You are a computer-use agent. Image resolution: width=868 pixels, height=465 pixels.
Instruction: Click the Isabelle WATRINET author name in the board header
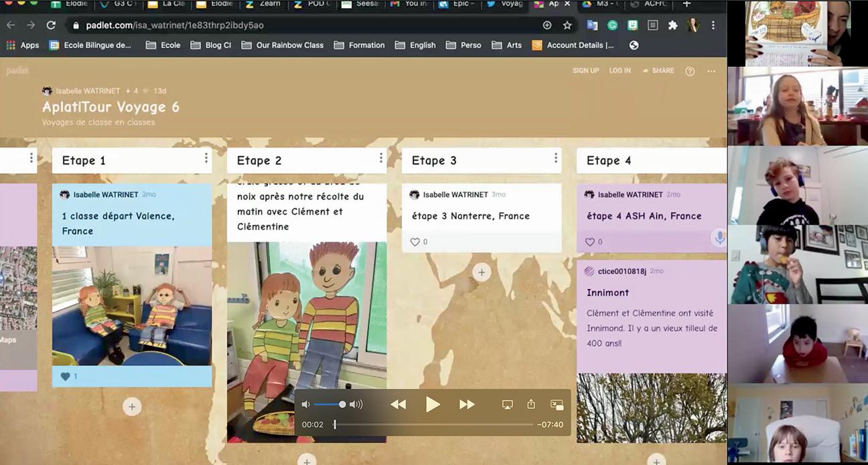point(88,91)
